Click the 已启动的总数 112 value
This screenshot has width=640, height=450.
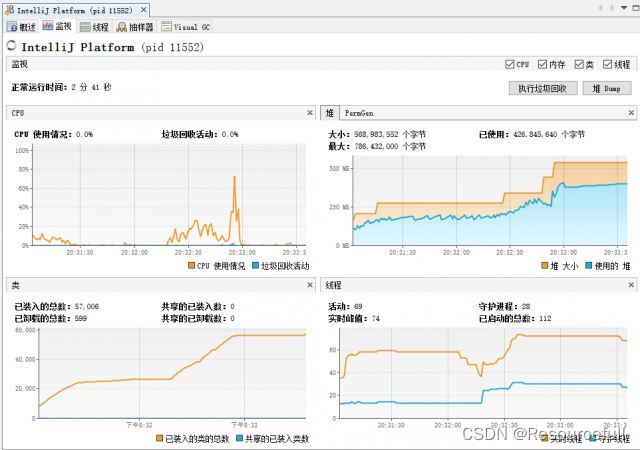coord(545,319)
